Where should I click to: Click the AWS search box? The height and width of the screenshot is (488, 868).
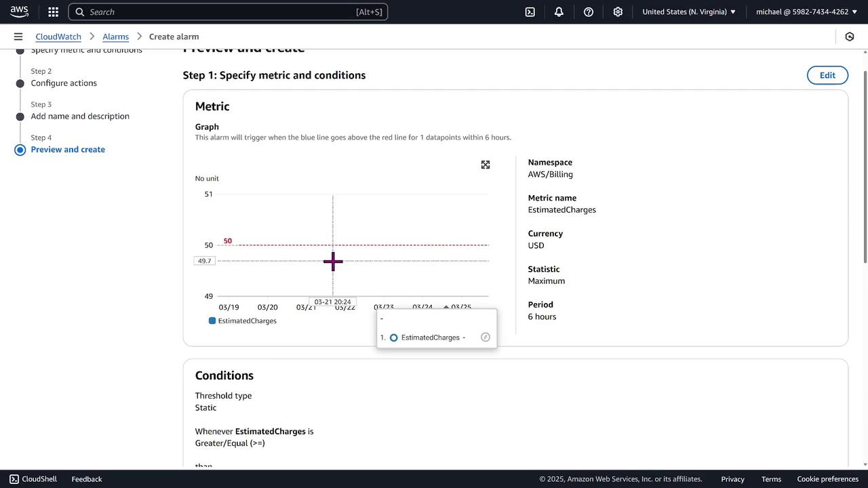228,12
